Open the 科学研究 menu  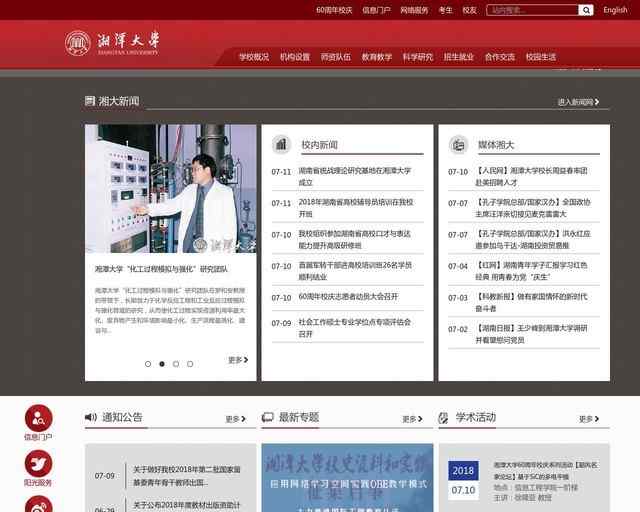click(418, 57)
